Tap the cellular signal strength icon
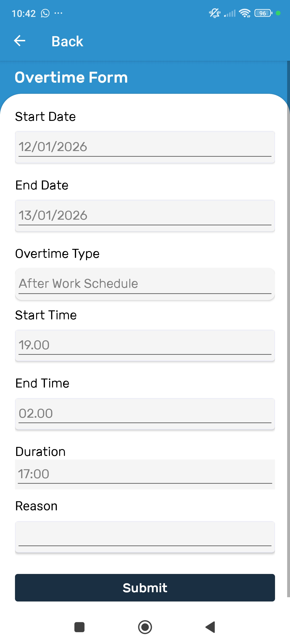This screenshot has width=290, height=644. (230, 13)
